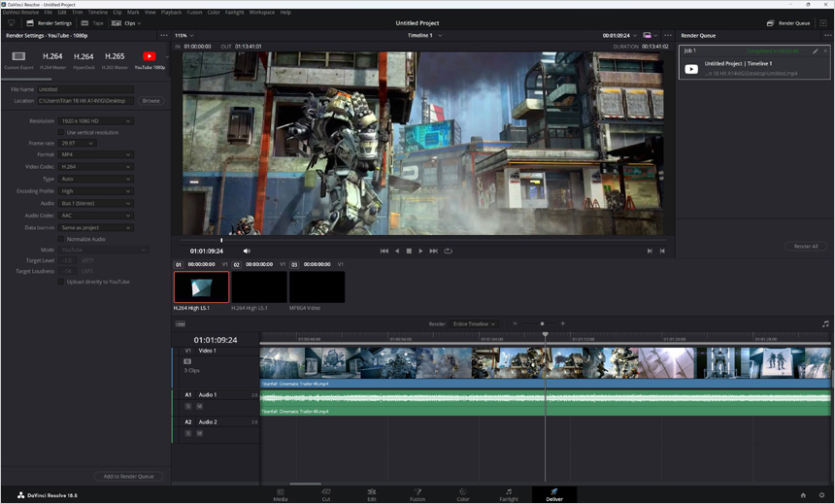Image resolution: width=835 pixels, height=504 pixels.
Task: Edit Job 1 with the pencil icon
Action: pyautogui.click(x=816, y=50)
